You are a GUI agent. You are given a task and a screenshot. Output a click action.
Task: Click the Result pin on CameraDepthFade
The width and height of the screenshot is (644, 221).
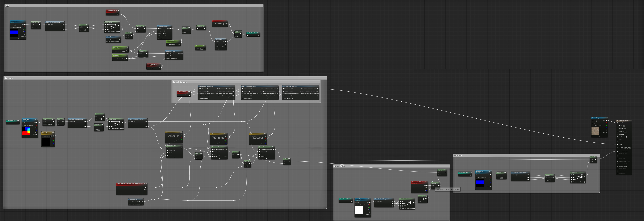[x=182, y=53]
